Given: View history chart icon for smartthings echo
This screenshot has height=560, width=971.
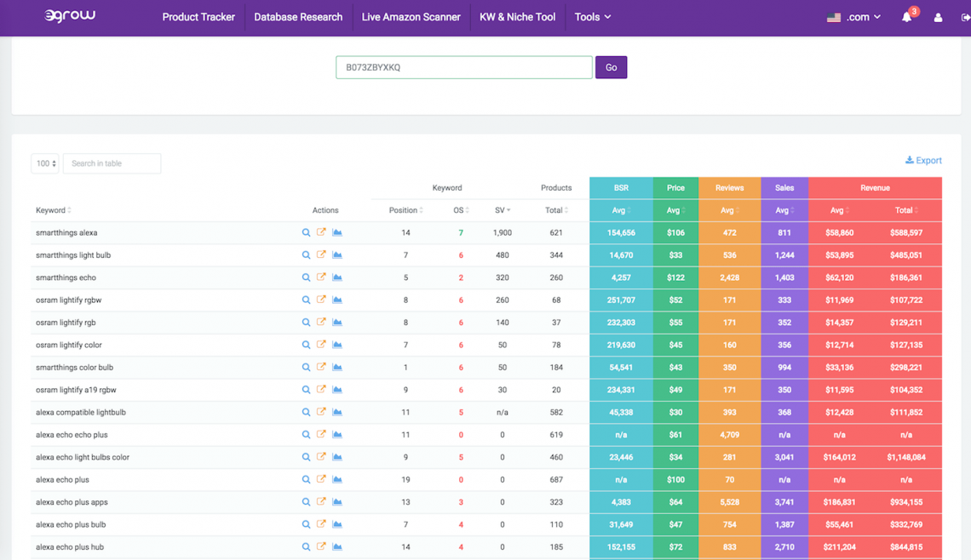Looking at the screenshot, I should point(336,277).
